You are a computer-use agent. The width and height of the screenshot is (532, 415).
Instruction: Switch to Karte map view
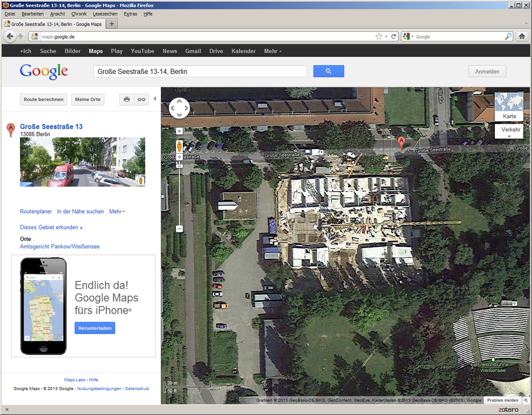509,107
